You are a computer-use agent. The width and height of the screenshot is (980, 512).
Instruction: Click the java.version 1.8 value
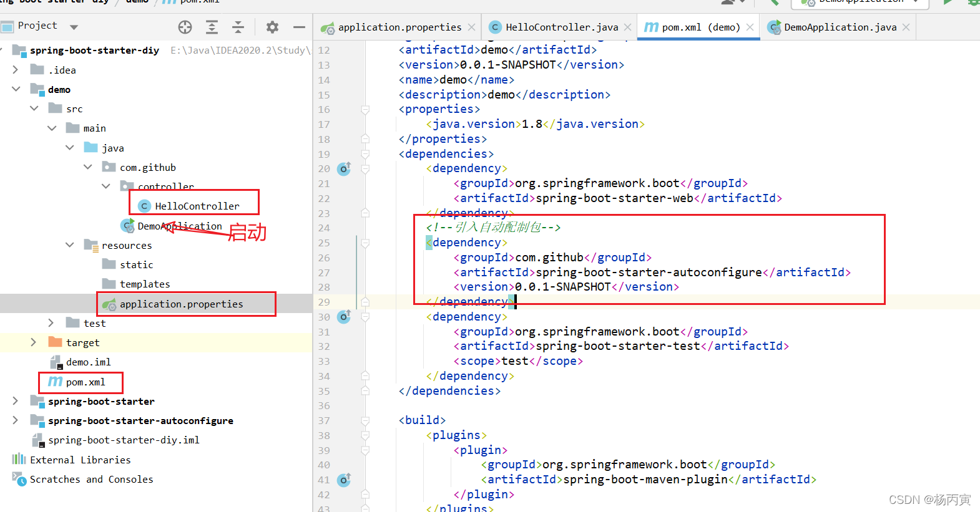532,124
